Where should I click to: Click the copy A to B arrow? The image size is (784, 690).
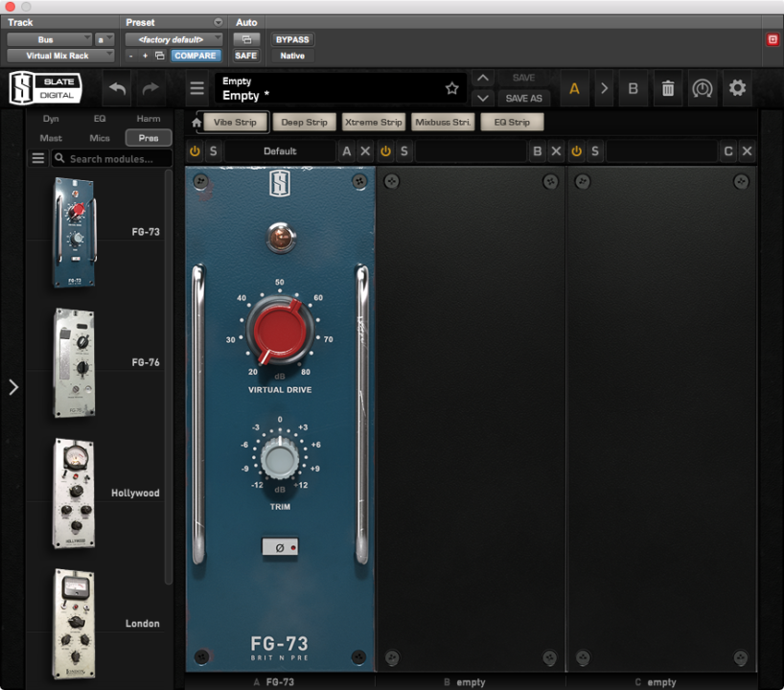[x=604, y=88]
